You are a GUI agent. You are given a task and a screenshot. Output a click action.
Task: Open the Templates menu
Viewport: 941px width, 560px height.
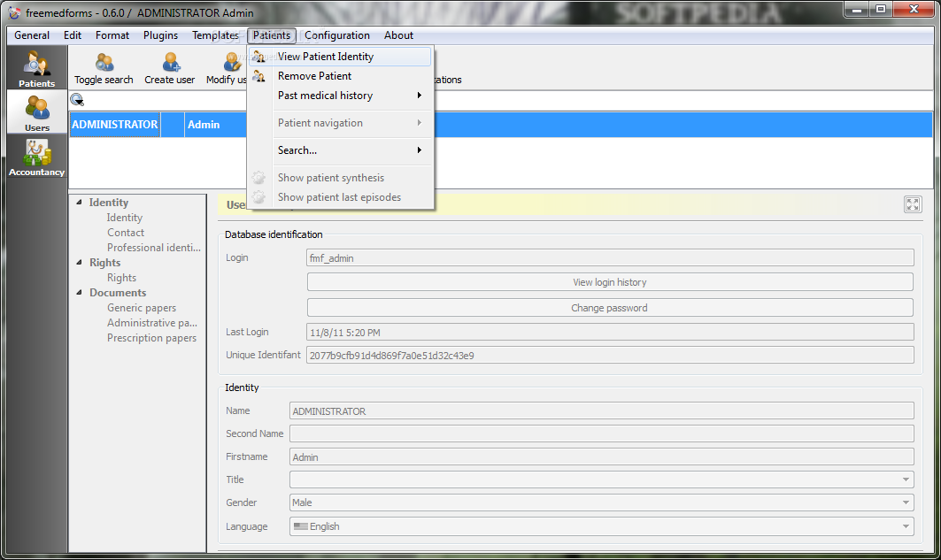[x=215, y=35]
